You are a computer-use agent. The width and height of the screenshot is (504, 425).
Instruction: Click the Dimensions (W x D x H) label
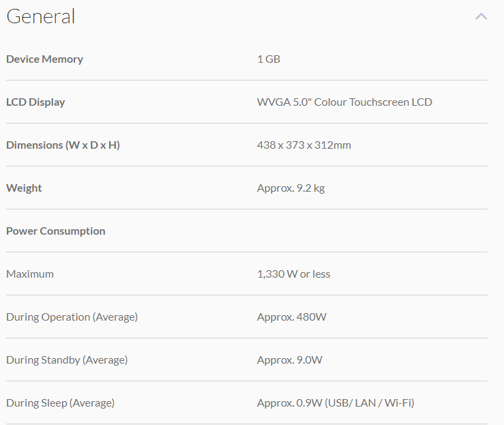[x=63, y=145]
